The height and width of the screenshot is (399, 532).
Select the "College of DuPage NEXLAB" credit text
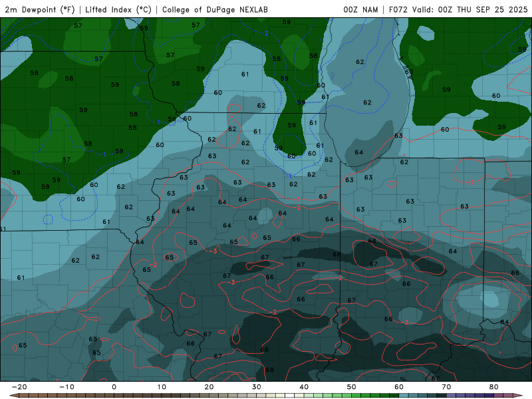tap(215, 9)
